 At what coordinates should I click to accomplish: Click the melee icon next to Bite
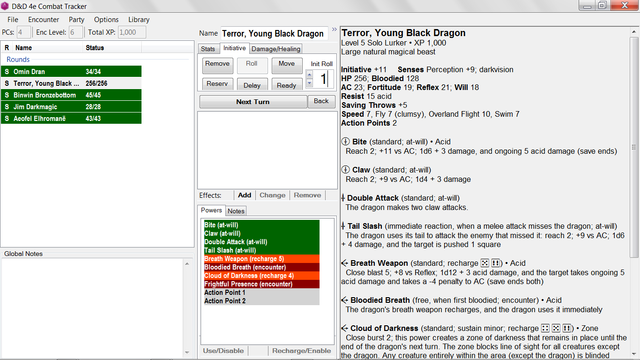[x=345, y=142]
